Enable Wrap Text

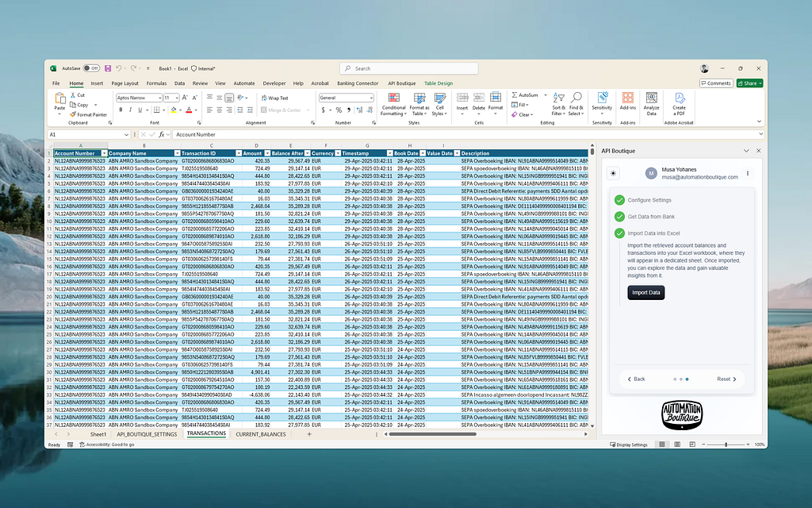coord(274,98)
